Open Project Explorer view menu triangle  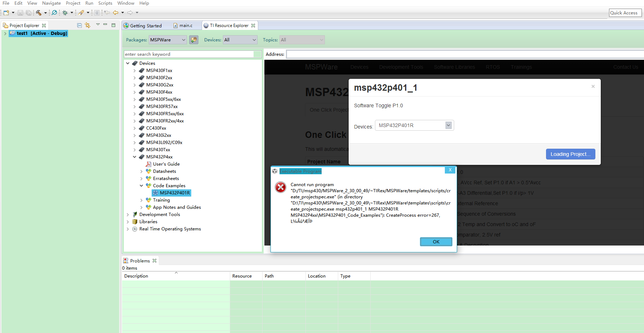click(98, 24)
